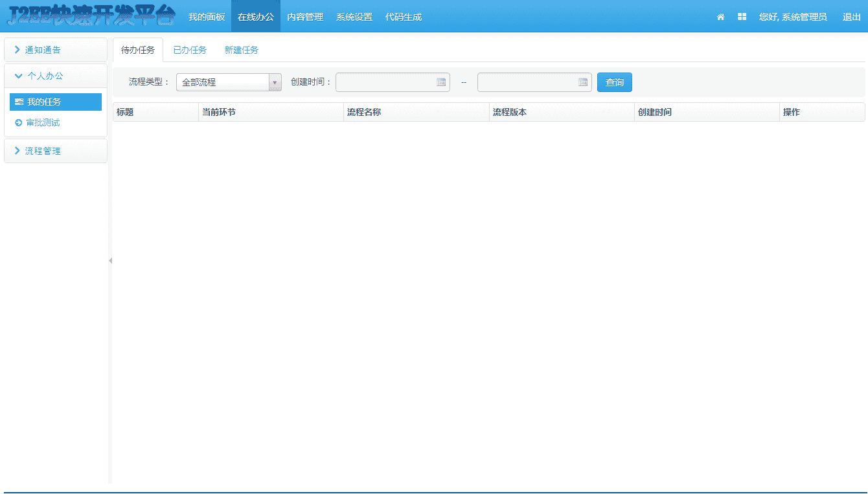Open the 系统设置 menu

pyautogui.click(x=353, y=16)
